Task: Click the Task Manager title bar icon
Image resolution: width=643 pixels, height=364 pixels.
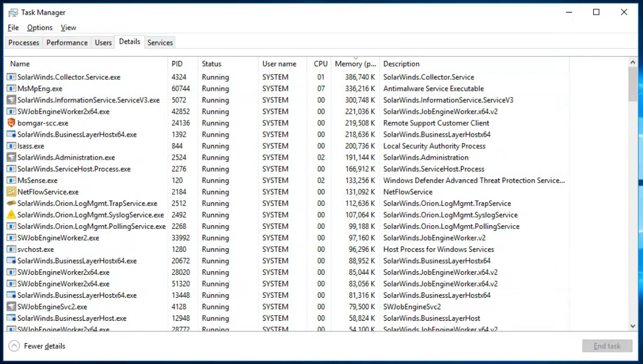Action: (x=13, y=13)
